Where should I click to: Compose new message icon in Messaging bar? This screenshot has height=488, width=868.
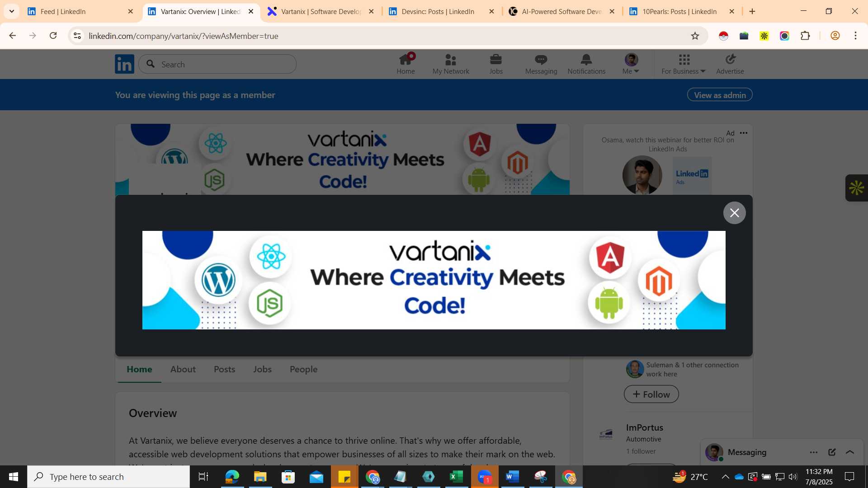click(832, 452)
